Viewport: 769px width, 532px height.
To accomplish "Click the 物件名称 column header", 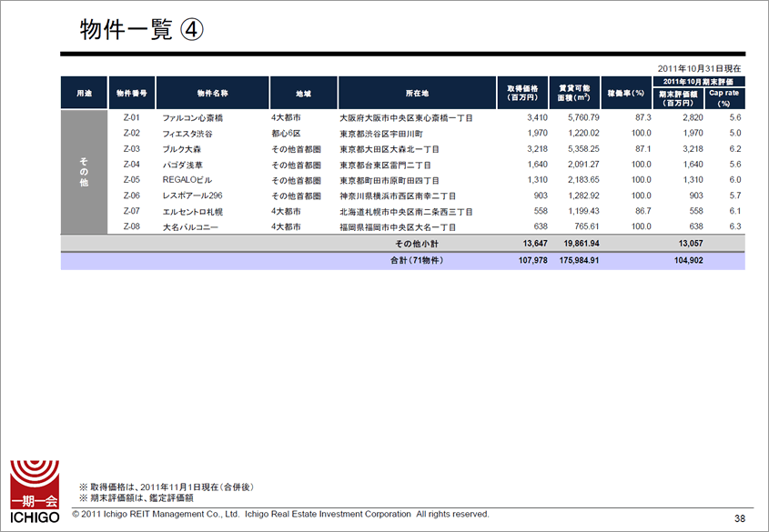I will (212, 93).
